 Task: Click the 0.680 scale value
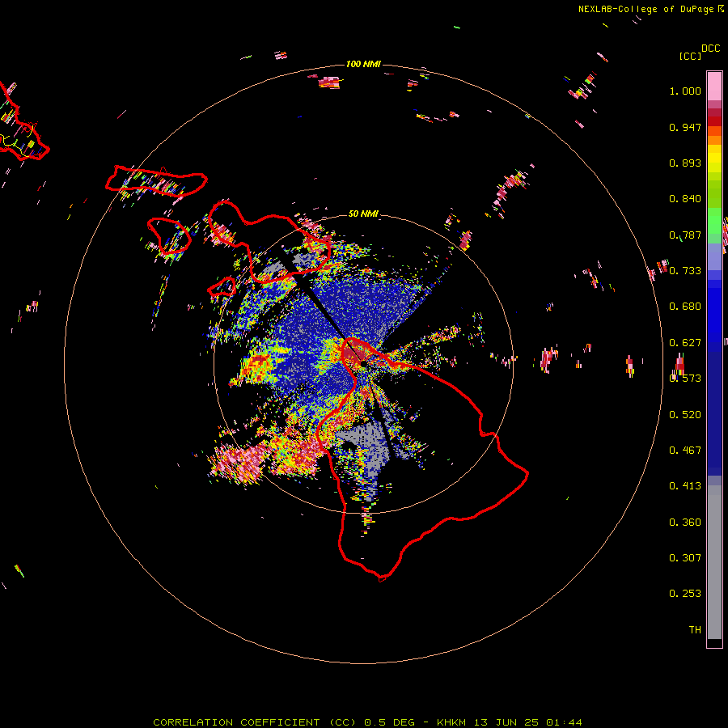tap(685, 307)
